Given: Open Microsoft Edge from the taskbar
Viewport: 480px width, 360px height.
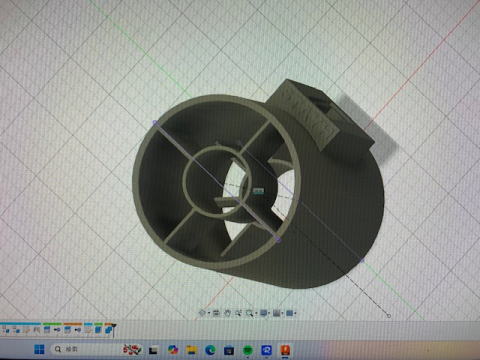Looking at the screenshot, I should pyautogui.click(x=210, y=350).
